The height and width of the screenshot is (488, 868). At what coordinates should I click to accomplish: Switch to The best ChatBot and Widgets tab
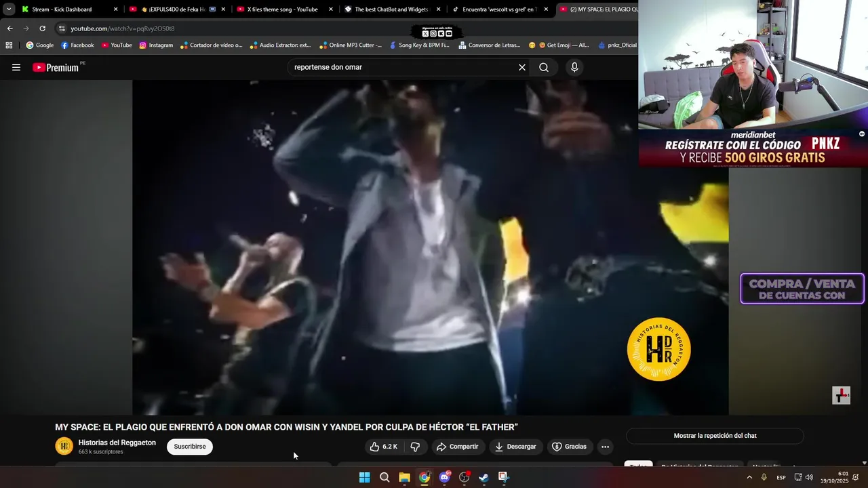[392, 9]
